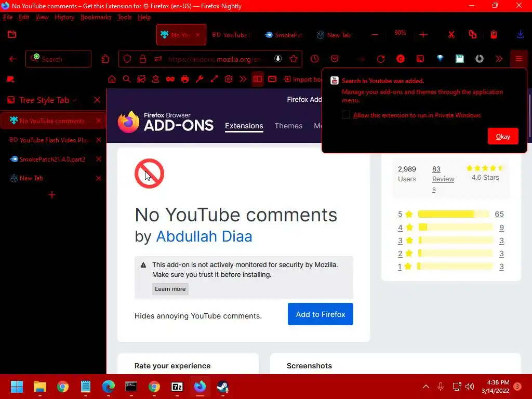Viewport: 532px width, 399px height.
Task: Open the Bookmarks menu
Action: click(96, 17)
